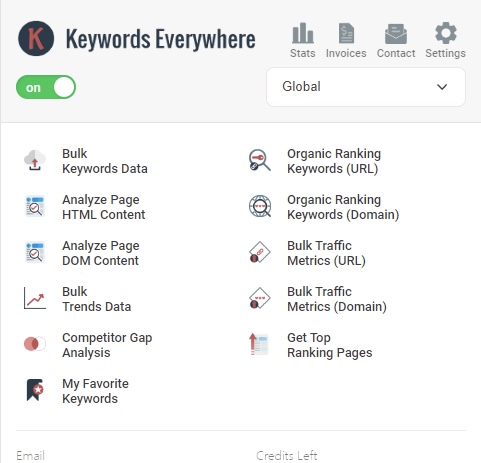Click the Organic Ranking Keywords (URL) icon
The height and width of the screenshot is (463, 481).
(260, 160)
